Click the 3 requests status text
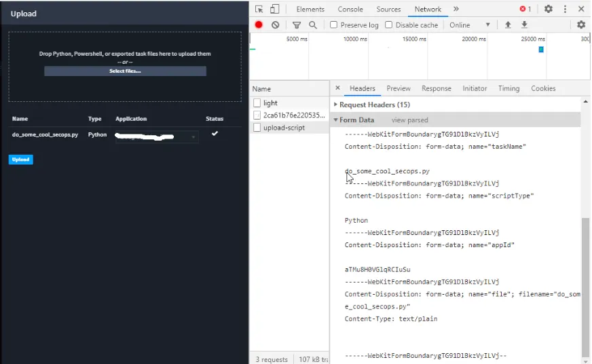 (x=272, y=359)
